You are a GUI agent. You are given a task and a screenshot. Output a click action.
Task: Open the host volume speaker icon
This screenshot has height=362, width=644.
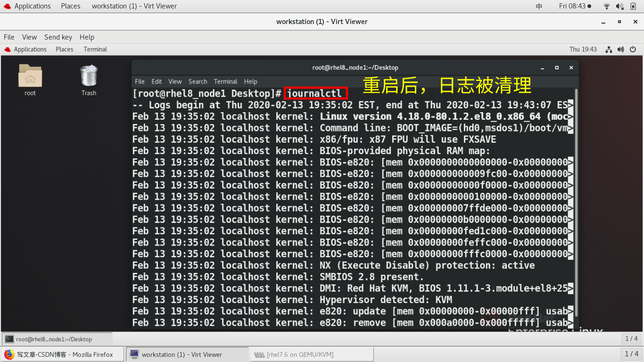(620, 6)
